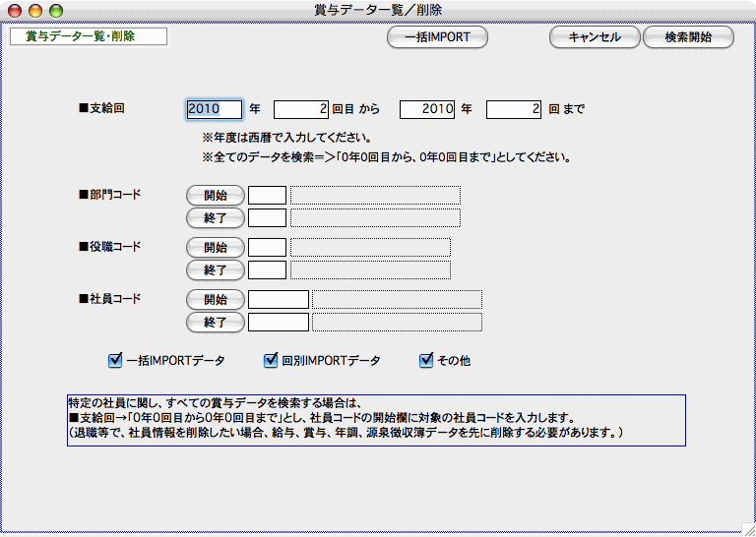Uncheck the 回別IMPORTデータ checkbox
756x537 pixels.
click(272, 361)
